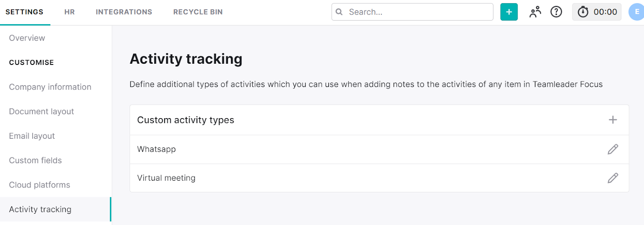Open the Integrations tab
Screen dimensions: 644x225
(x=124, y=12)
